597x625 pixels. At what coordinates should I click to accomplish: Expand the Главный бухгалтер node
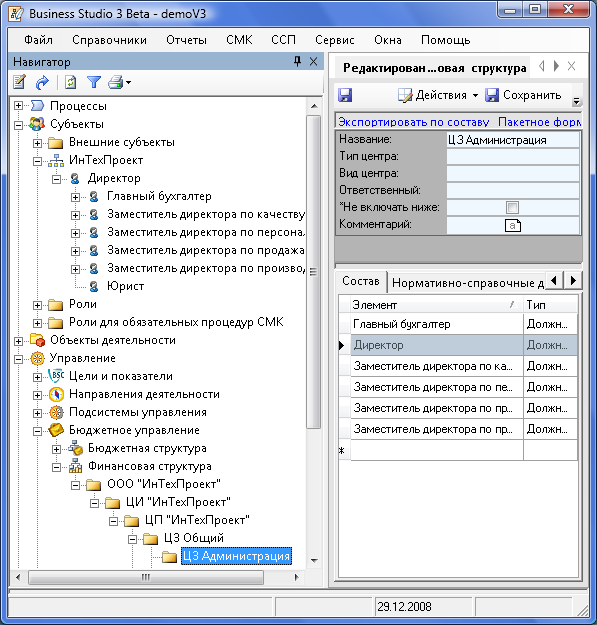tap(75, 197)
